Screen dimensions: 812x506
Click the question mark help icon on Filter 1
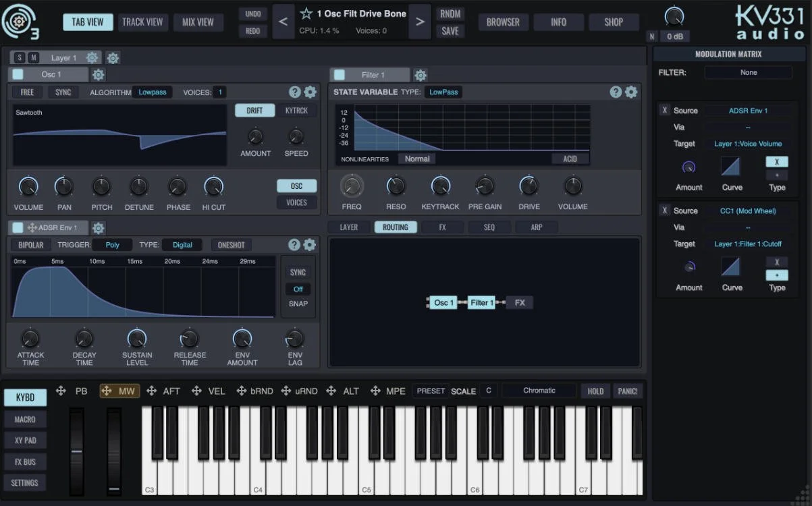[616, 92]
